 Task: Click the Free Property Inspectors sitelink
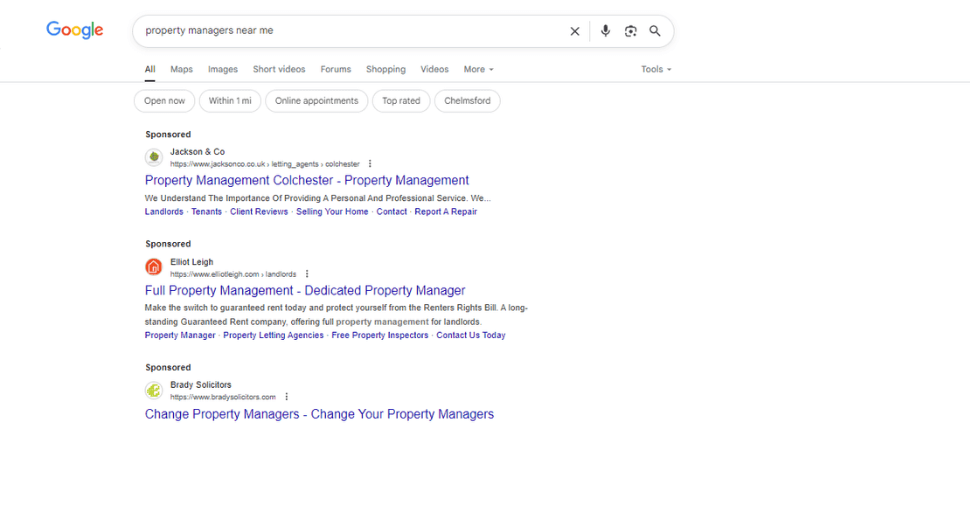pos(380,335)
